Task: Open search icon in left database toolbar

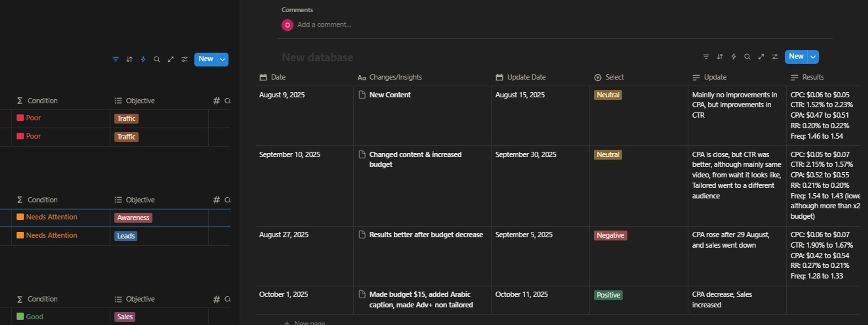Action: pyautogui.click(x=157, y=59)
